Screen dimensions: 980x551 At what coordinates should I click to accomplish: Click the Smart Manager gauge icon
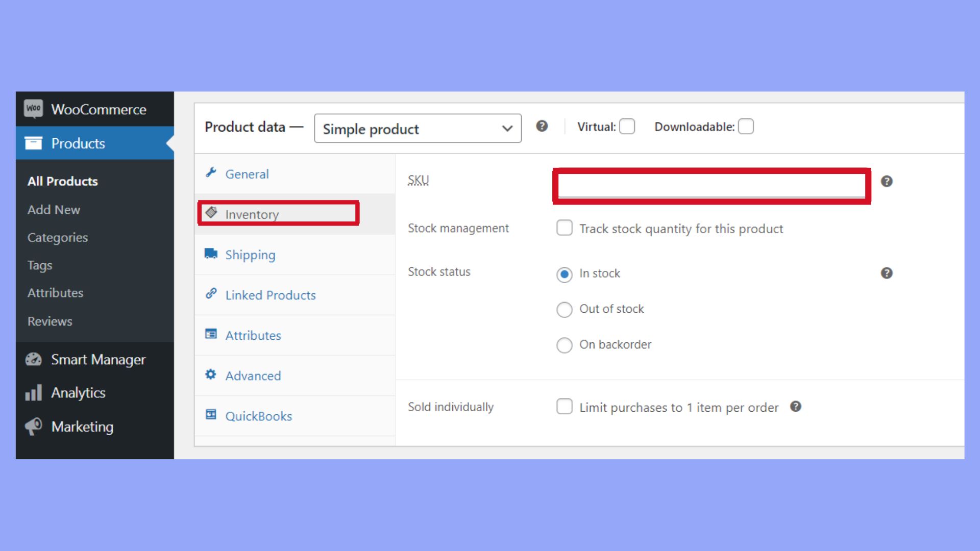click(x=34, y=360)
